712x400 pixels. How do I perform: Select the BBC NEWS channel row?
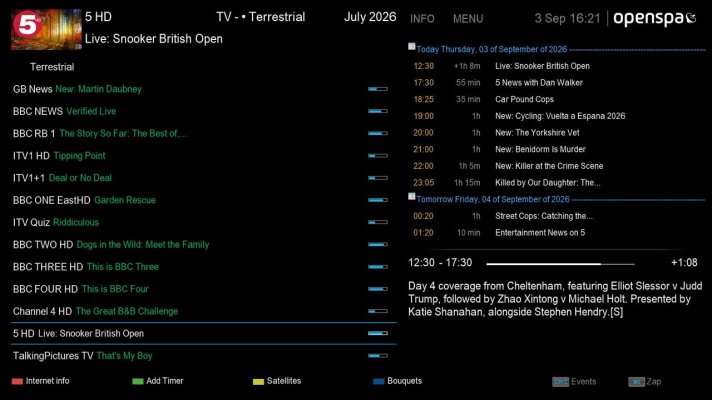pos(203,111)
